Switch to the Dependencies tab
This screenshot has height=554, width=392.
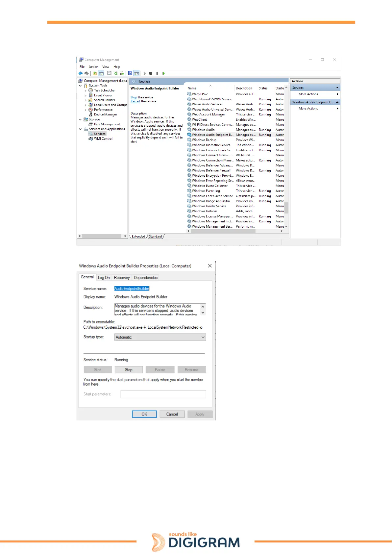click(x=145, y=278)
